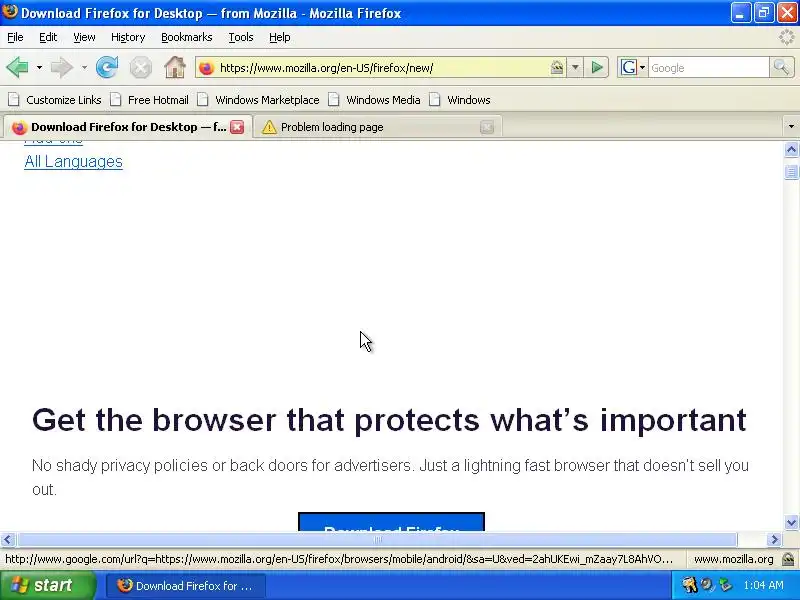Click the horizontal scrollbar thumb
This screenshot has width=800, height=600.
(377, 539)
